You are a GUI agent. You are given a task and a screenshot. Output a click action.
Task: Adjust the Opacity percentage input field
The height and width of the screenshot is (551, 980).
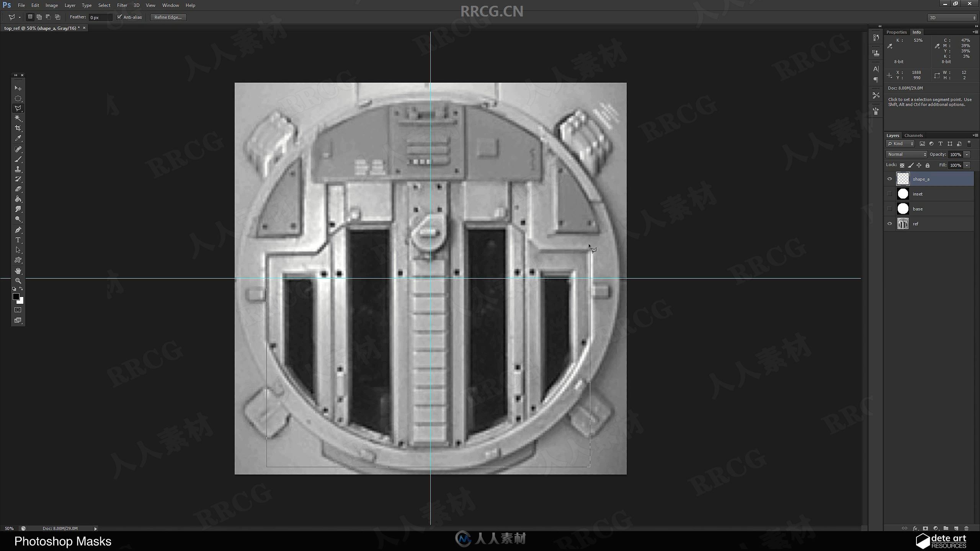(x=956, y=154)
